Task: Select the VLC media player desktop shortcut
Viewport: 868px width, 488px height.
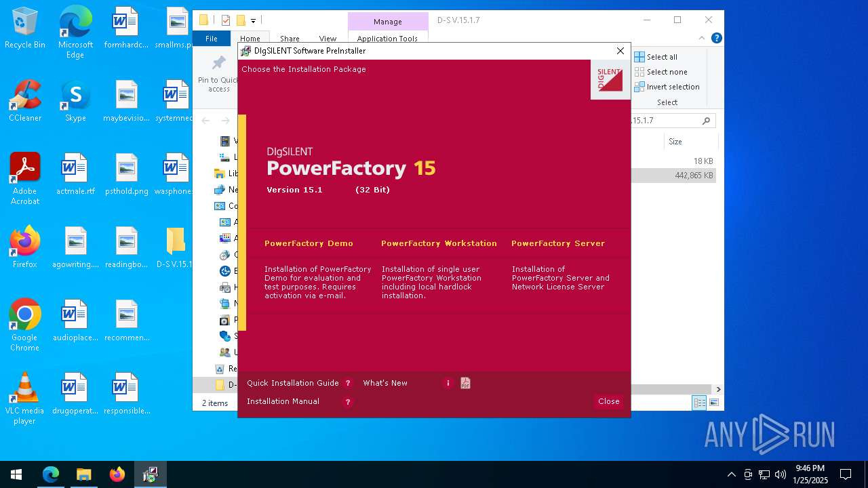Action: [x=25, y=399]
